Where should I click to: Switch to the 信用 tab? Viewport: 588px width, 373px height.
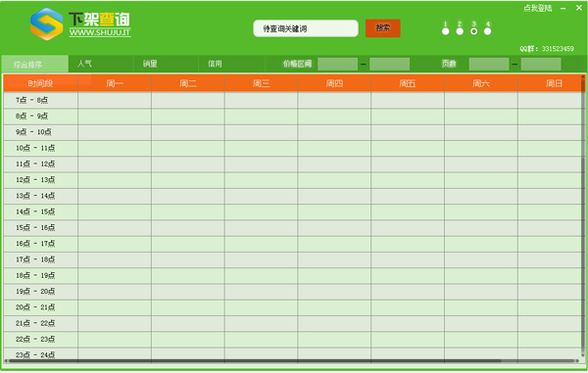pyautogui.click(x=231, y=64)
